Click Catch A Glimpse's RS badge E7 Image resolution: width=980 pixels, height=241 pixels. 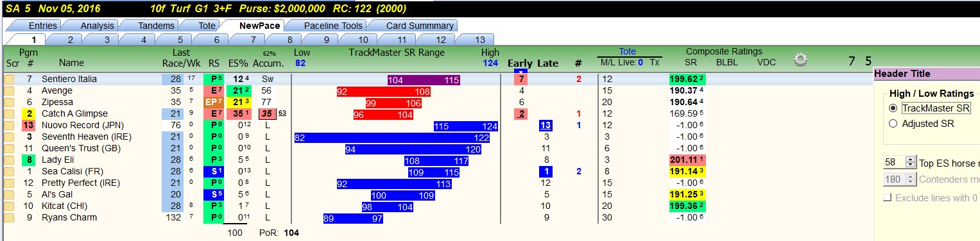pos(214,113)
